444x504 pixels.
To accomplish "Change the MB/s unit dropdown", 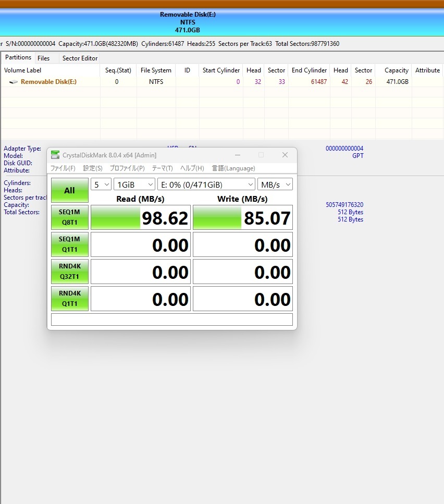I will pyautogui.click(x=275, y=185).
